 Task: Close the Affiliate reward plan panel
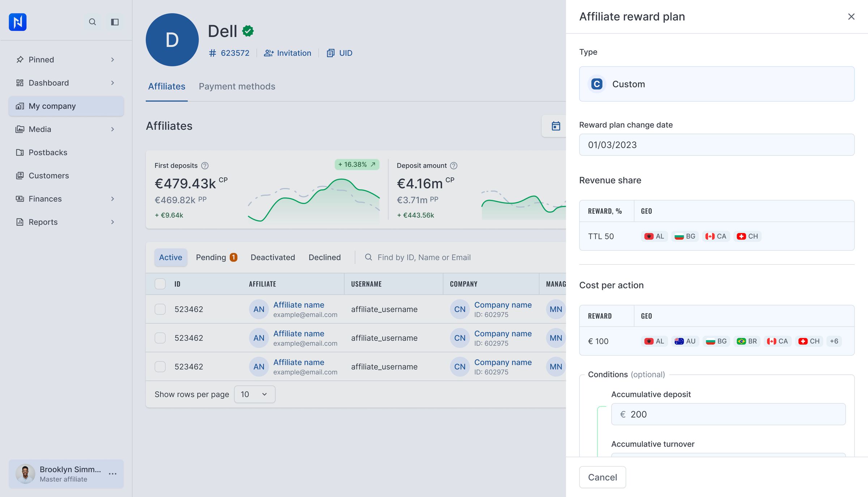click(851, 17)
